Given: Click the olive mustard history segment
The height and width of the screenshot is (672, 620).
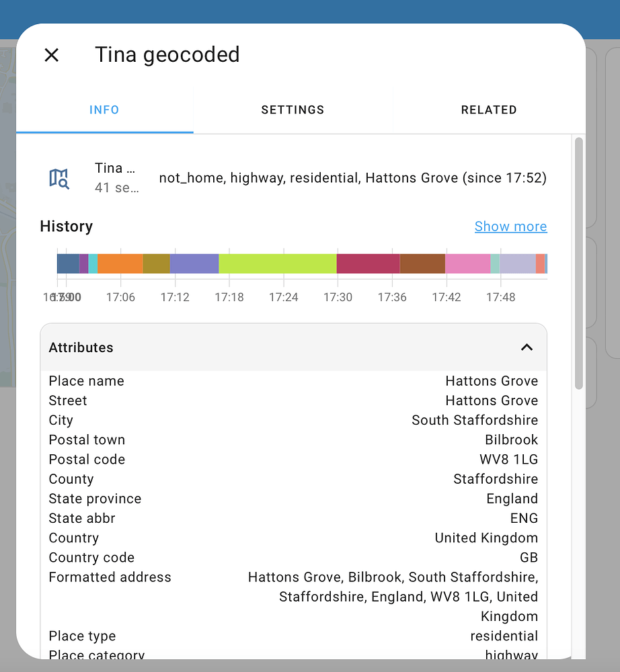Looking at the screenshot, I should (x=156, y=263).
